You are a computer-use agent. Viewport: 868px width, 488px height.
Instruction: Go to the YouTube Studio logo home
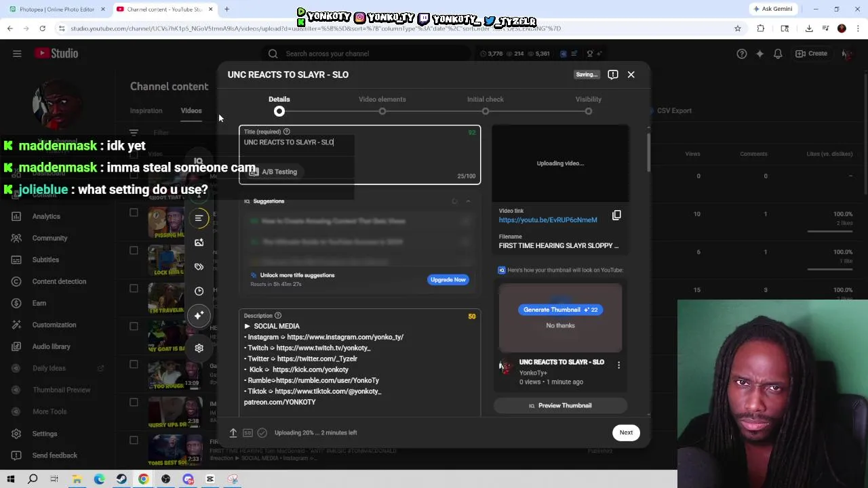point(56,54)
